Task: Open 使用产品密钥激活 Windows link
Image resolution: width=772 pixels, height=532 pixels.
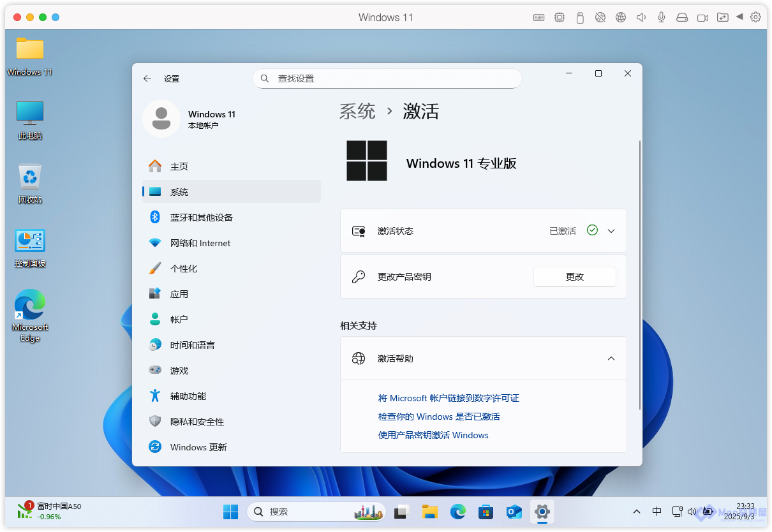Action: (x=433, y=435)
